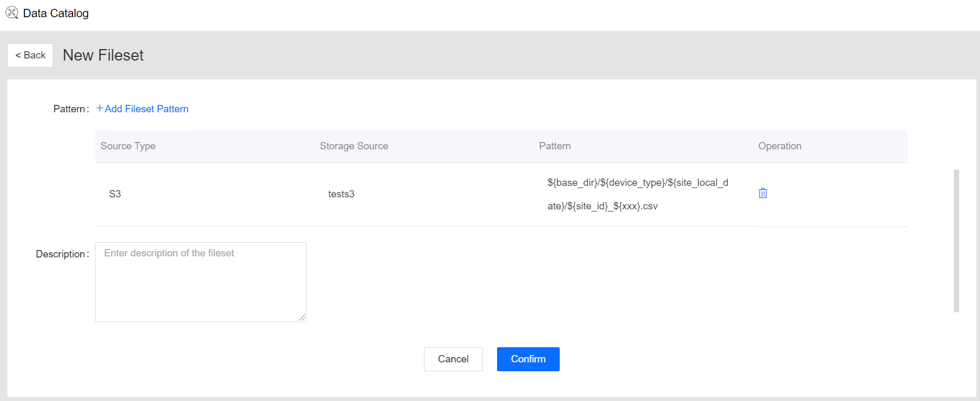This screenshot has height=401, width=980.
Task: Click the New Fileset page title
Action: 103,55
